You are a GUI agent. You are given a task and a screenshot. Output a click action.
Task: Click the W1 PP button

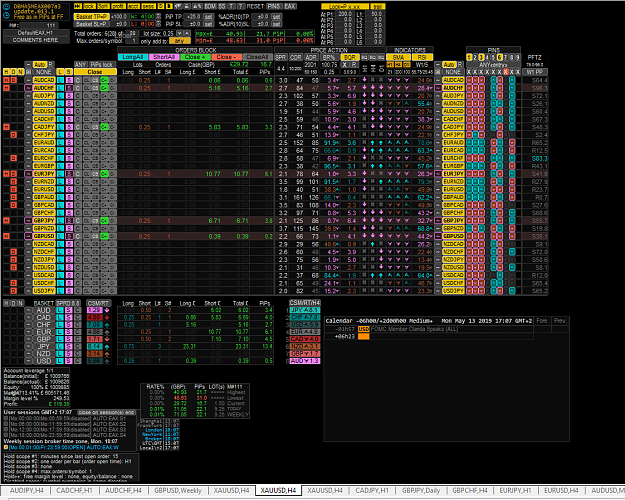coord(535,72)
